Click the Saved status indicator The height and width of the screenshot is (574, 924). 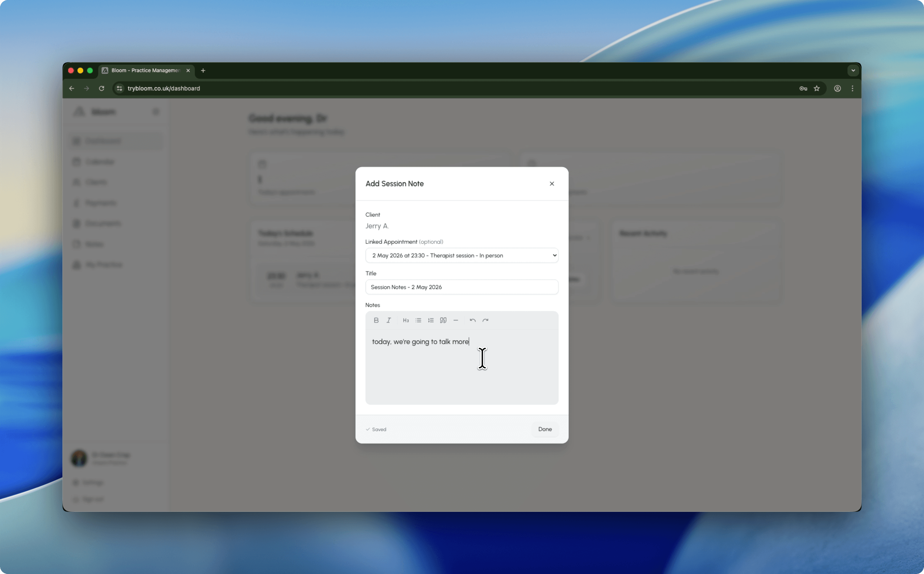tap(376, 429)
